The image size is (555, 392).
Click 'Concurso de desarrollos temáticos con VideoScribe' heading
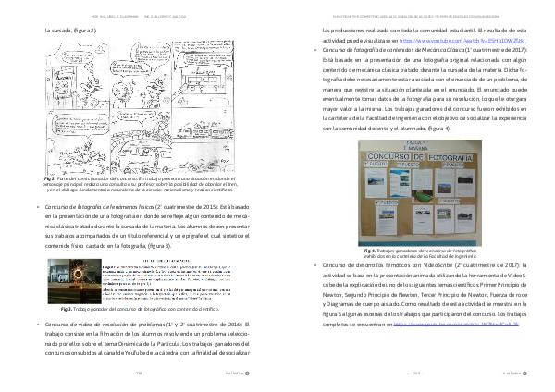[x=387, y=265]
